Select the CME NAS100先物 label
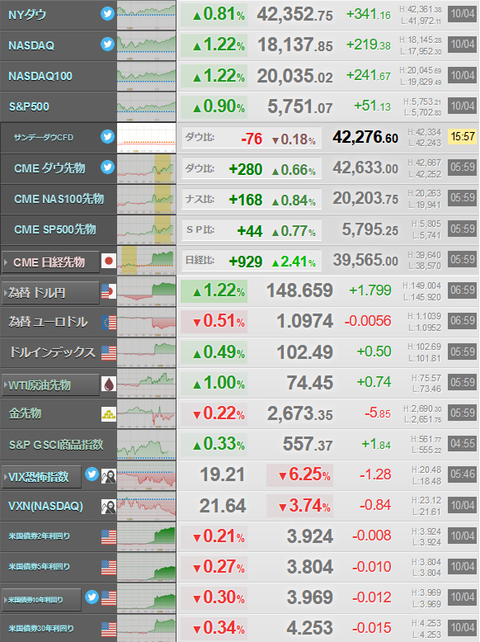Viewport: 480px width, 642px height. (59, 199)
